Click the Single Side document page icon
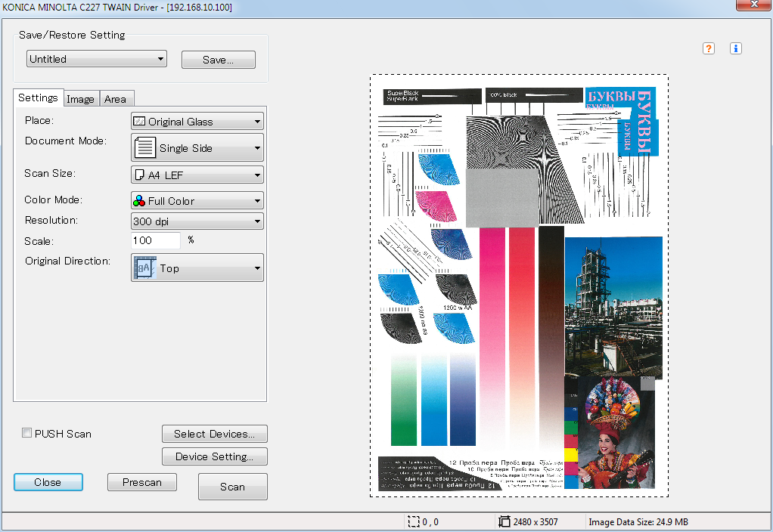This screenshot has width=773, height=532. coord(146,148)
